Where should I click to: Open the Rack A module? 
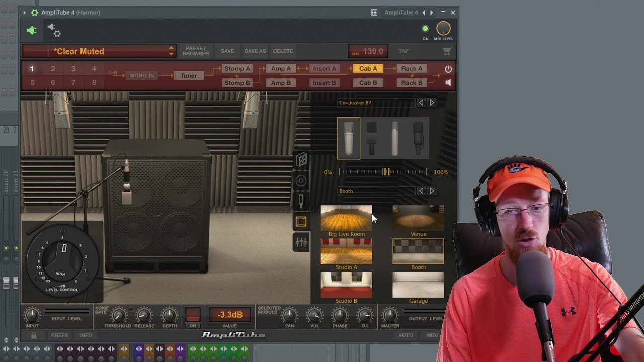point(412,69)
